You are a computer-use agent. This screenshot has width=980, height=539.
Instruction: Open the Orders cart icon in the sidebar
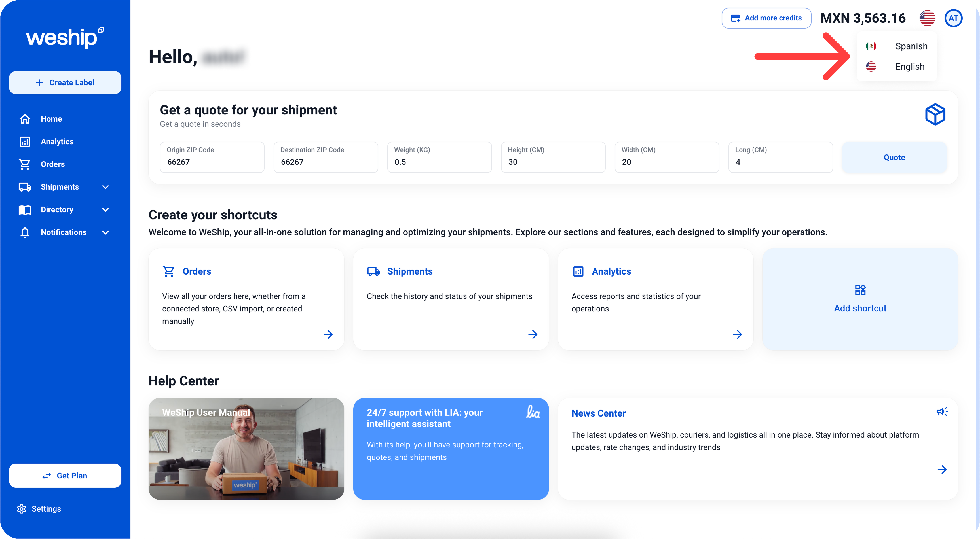(x=25, y=164)
